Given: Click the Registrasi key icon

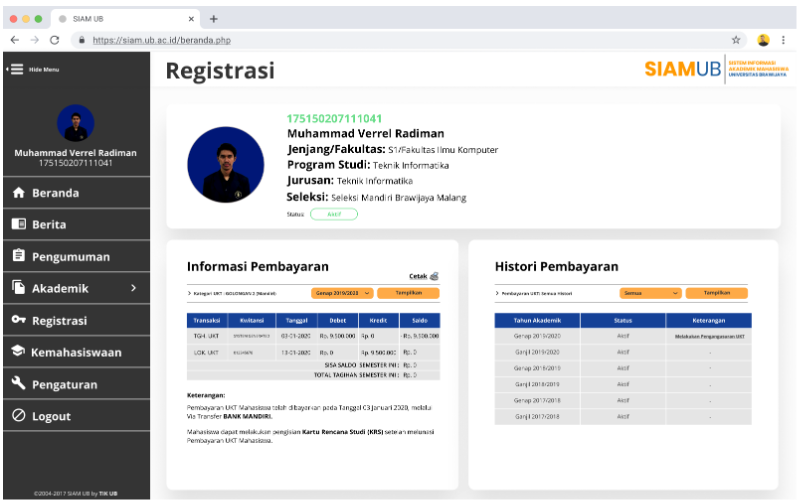Looking at the screenshot, I should [x=18, y=321].
